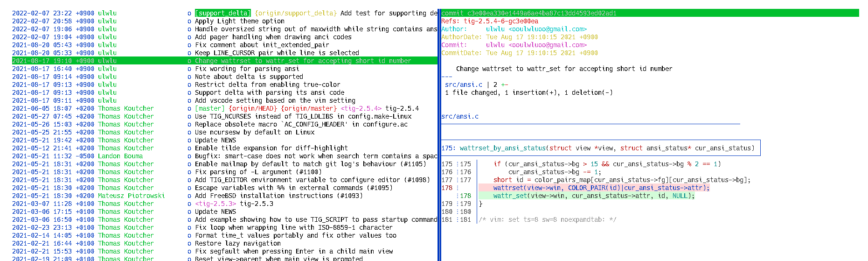Click diff line 179 closing brace
This screenshot has height=261, width=868.
point(462,204)
